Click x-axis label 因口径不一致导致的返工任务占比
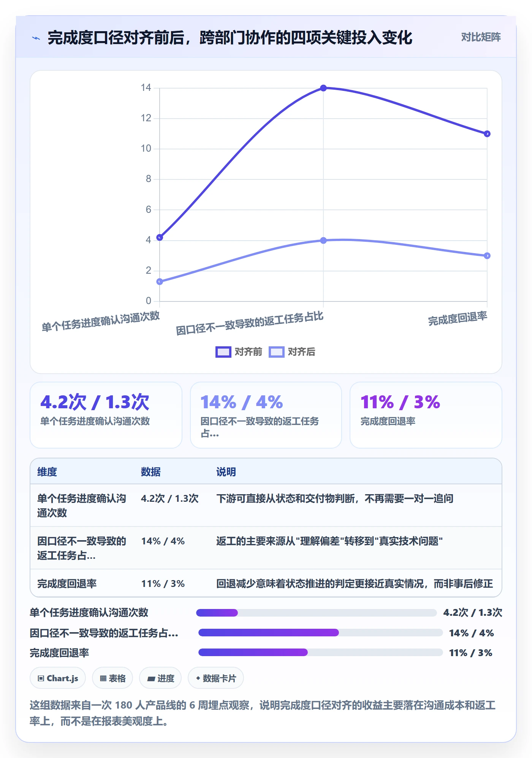This screenshot has height=758, width=532. coord(250,323)
